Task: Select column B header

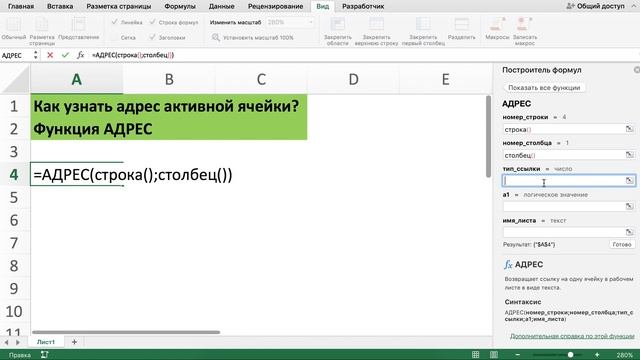Action: point(169,79)
